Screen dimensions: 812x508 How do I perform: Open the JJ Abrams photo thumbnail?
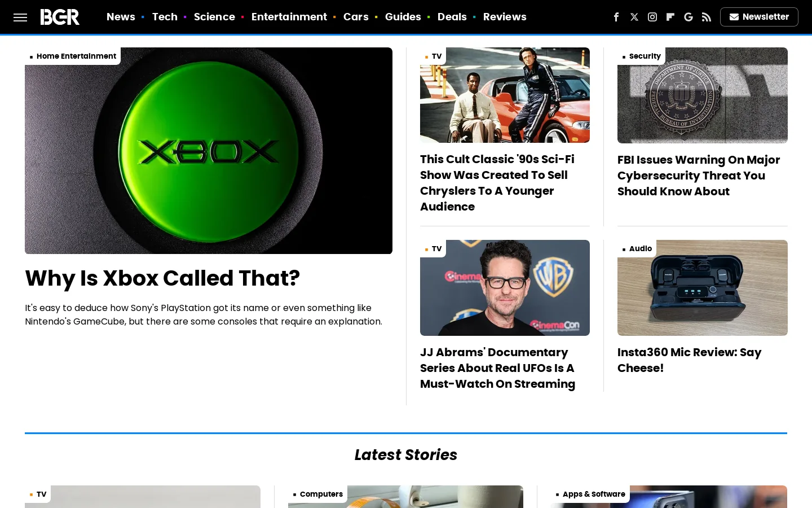click(505, 288)
